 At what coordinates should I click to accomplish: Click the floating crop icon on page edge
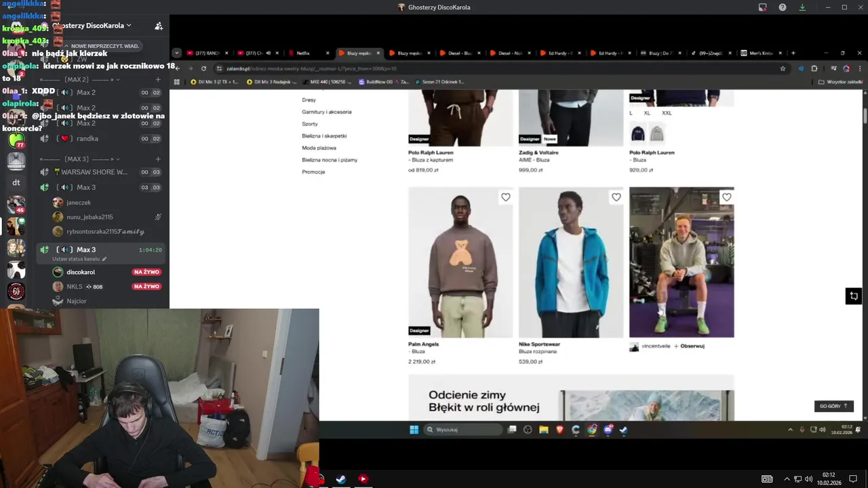click(853, 296)
